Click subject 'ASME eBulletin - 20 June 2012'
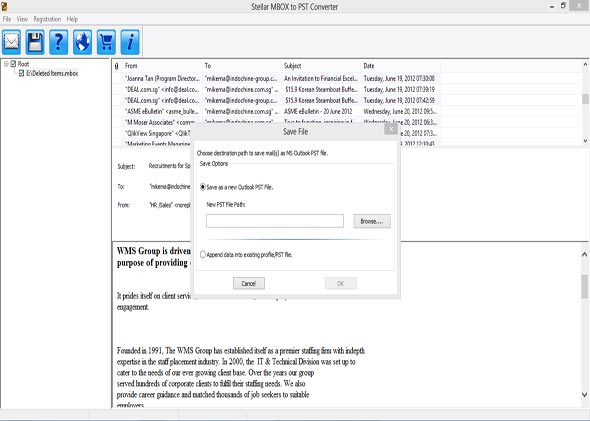The width and height of the screenshot is (590, 421). pos(318,111)
